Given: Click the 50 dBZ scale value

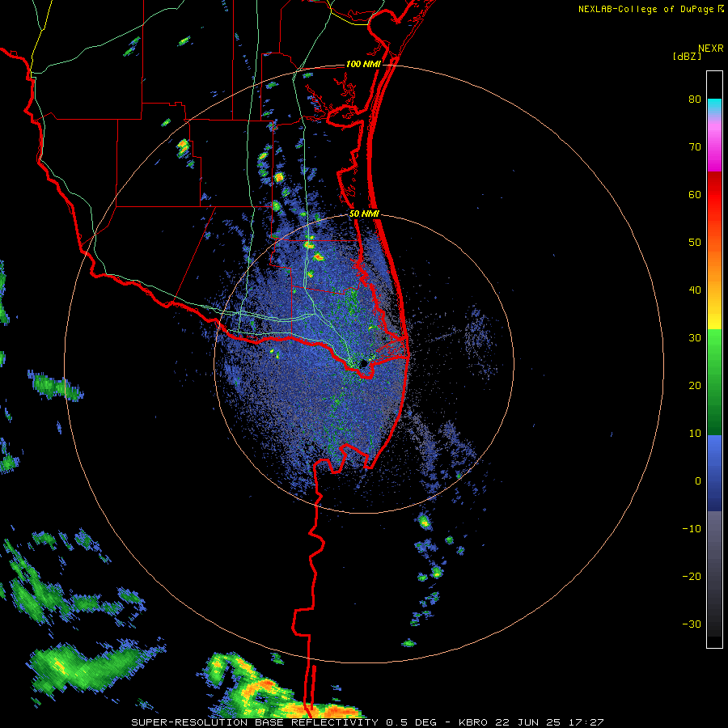Looking at the screenshot, I should click(x=695, y=243).
